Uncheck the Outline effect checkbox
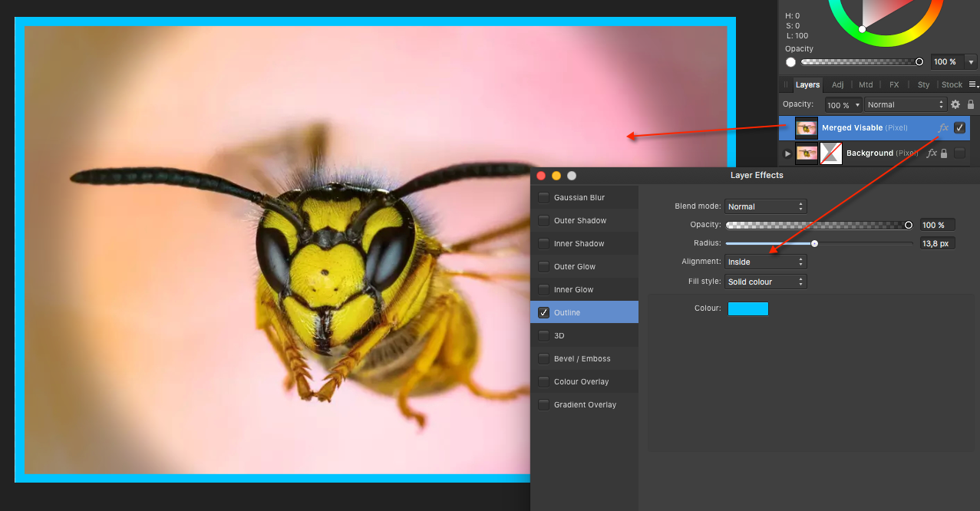The width and height of the screenshot is (980, 511). 544,312
